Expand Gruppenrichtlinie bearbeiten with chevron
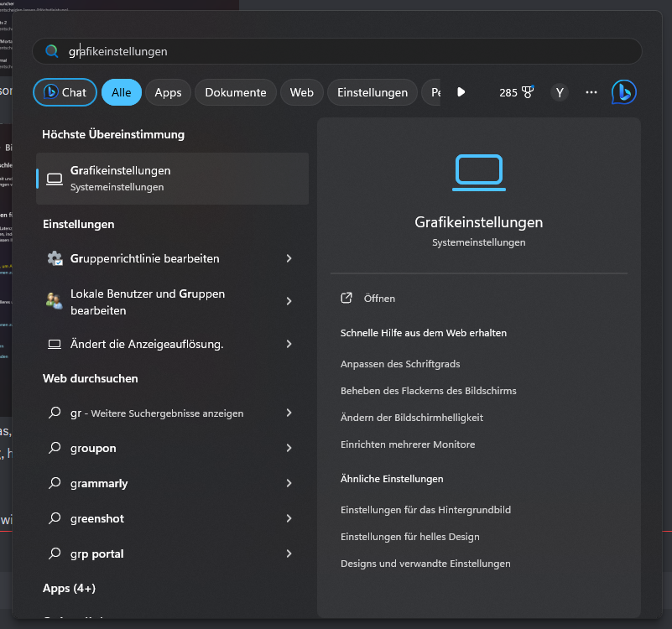 click(289, 258)
